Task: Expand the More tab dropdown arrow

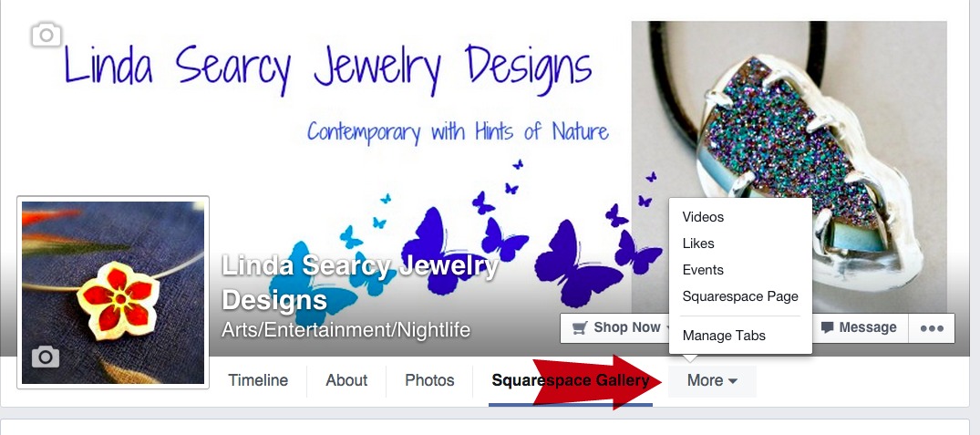Action: point(733,381)
